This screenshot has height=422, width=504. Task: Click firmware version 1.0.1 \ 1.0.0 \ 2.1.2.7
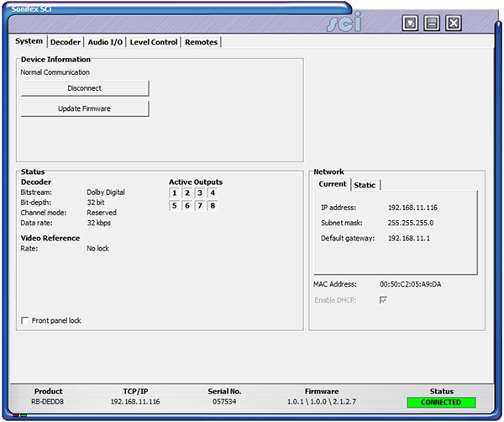[x=322, y=402]
